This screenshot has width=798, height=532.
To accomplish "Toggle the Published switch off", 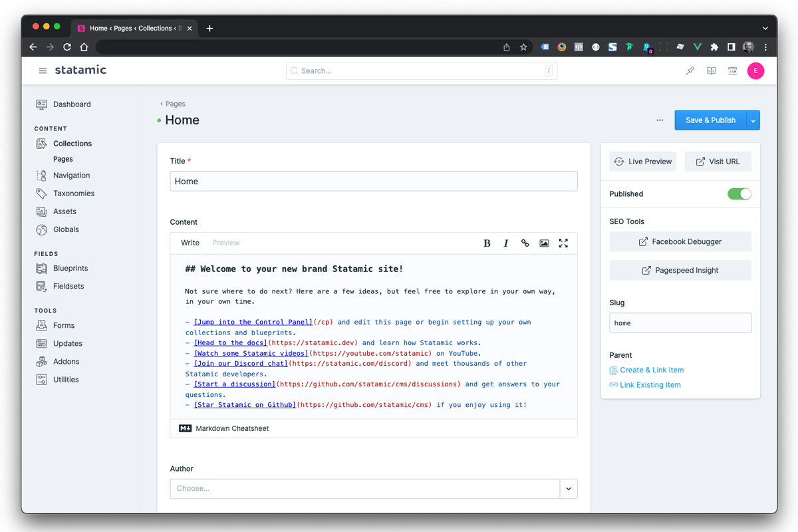I will pos(739,194).
